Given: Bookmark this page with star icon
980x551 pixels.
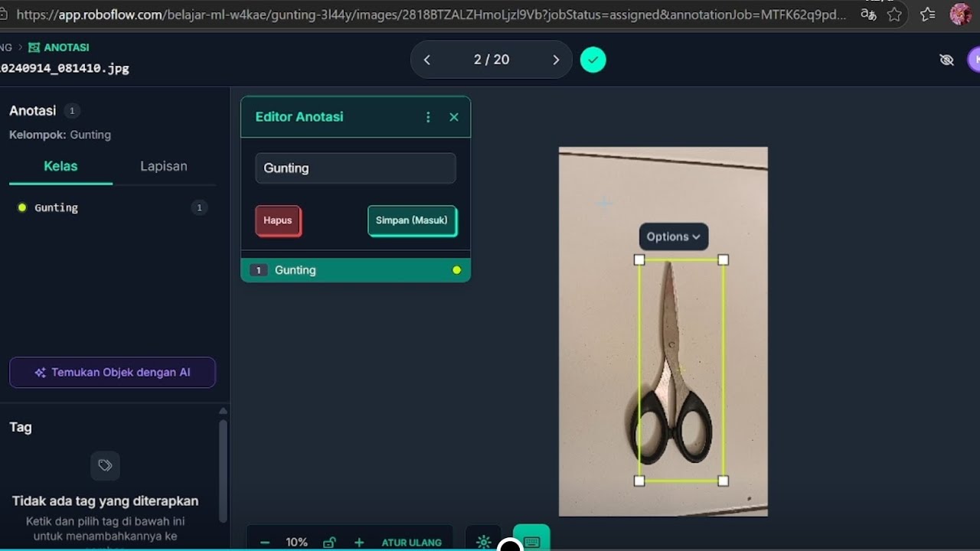Looking at the screenshot, I should pyautogui.click(x=893, y=14).
